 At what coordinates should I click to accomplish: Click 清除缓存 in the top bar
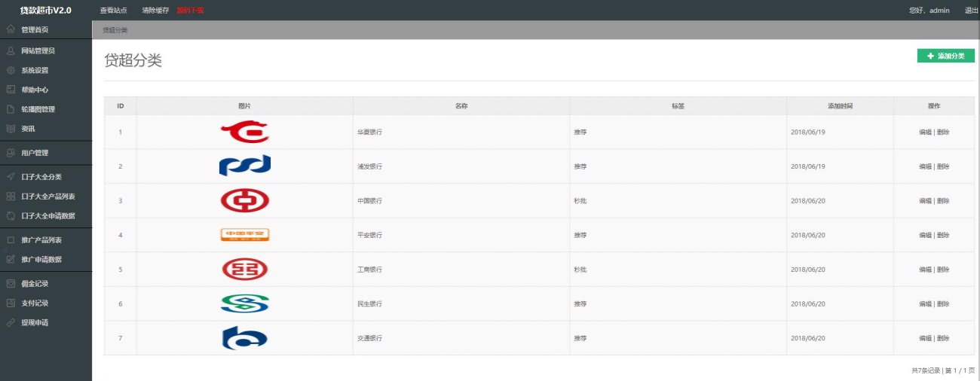click(155, 11)
